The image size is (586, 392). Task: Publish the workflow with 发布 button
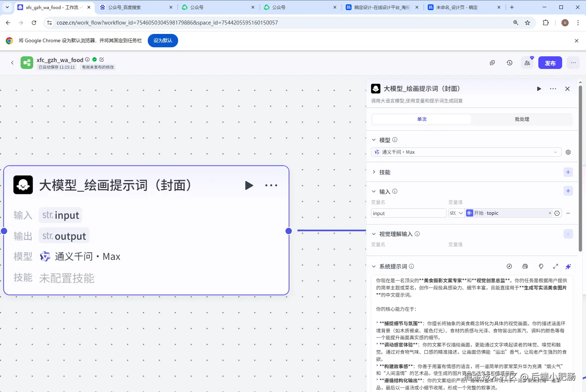click(x=550, y=63)
